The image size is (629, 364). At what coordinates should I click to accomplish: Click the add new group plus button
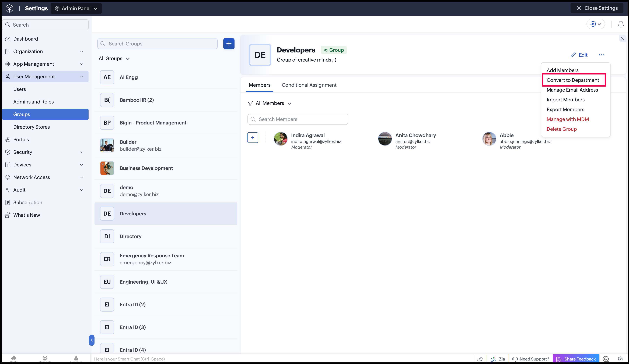(229, 44)
